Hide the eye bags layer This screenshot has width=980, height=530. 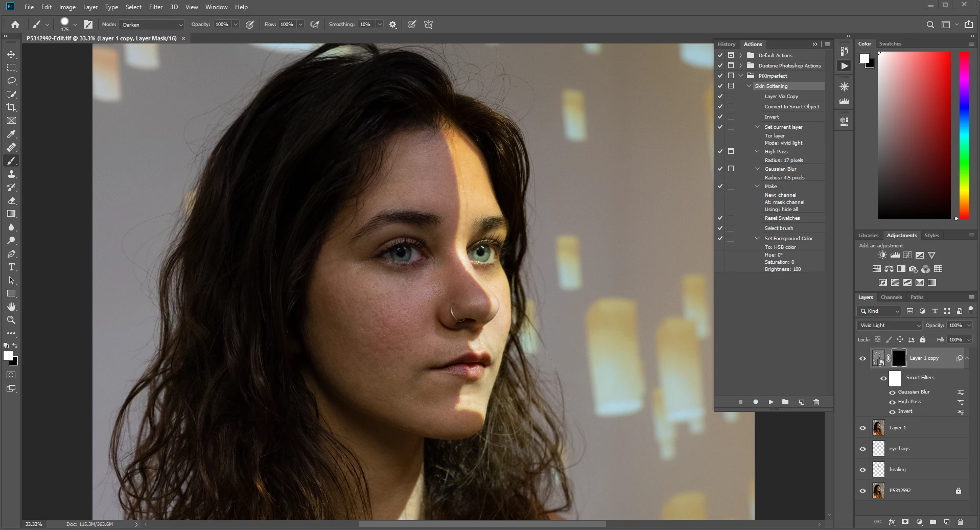(863, 449)
